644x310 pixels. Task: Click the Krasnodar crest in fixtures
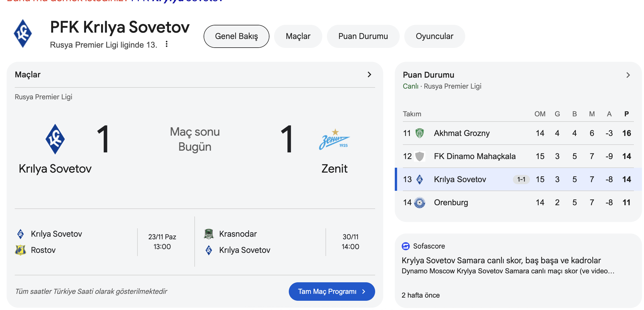pyautogui.click(x=209, y=234)
